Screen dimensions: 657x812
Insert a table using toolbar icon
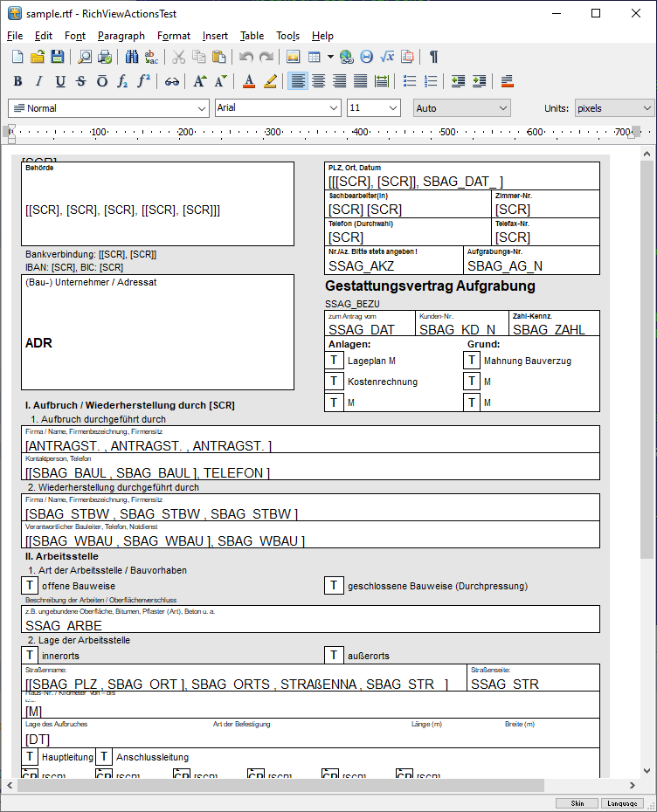314,57
